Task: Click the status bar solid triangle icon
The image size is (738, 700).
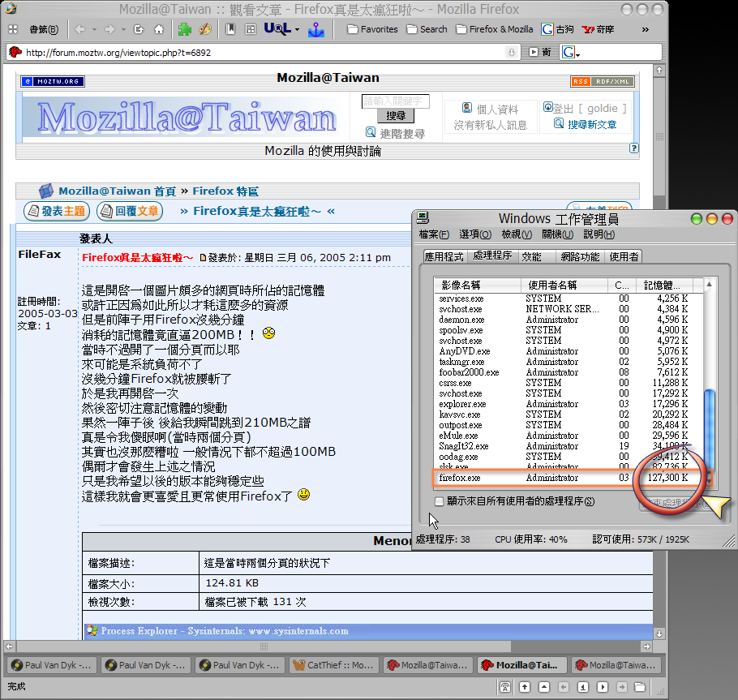Action: (x=544, y=687)
